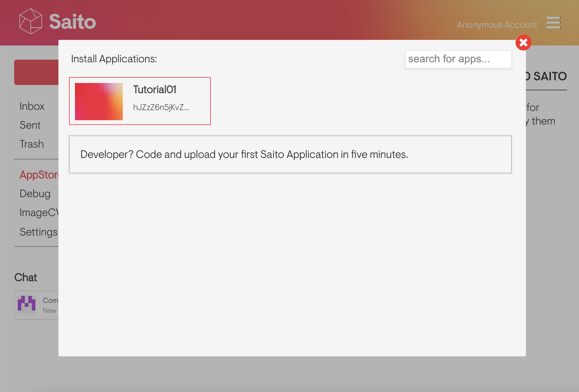The image size is (579, 392).
Task: Open the Sent folder
Action: click(x=30, y=125)
